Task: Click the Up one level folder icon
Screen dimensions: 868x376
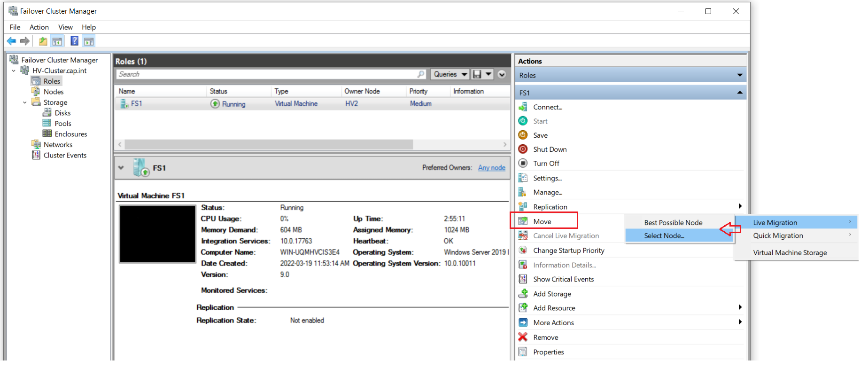Action: pos(43,41)
